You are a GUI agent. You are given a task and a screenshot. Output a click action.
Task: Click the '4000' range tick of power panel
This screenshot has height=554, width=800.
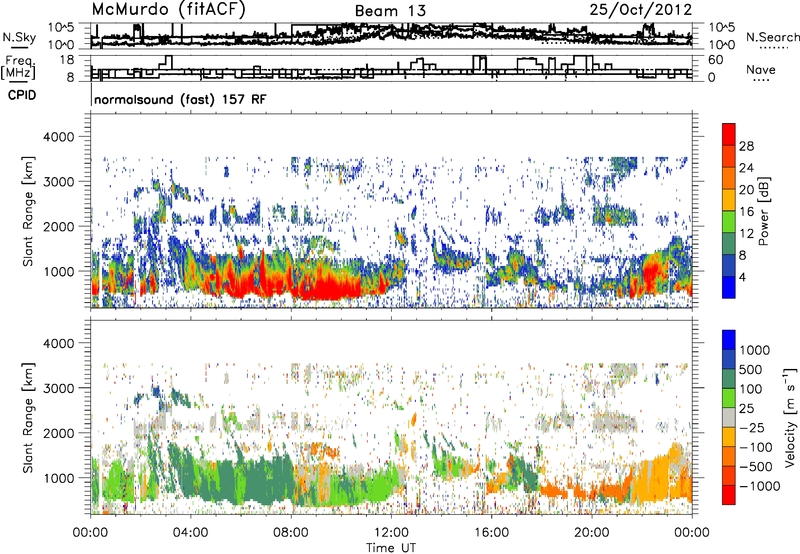pos(61,137)
